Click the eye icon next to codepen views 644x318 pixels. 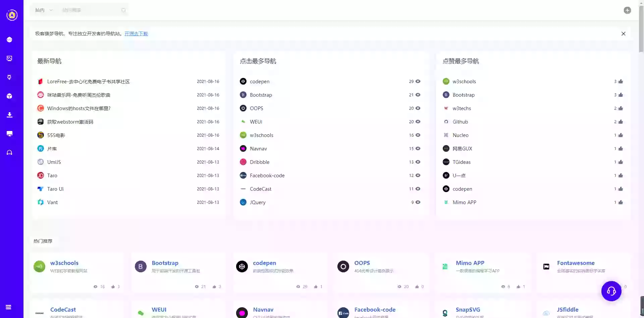(x=418, y=81)
